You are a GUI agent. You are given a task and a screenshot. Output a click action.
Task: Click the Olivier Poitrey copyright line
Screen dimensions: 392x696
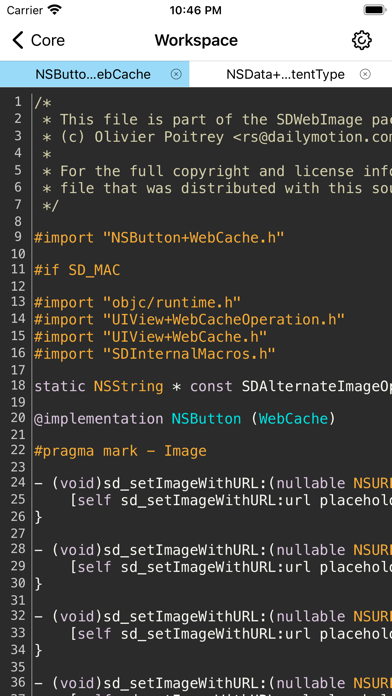pos(217,137)
